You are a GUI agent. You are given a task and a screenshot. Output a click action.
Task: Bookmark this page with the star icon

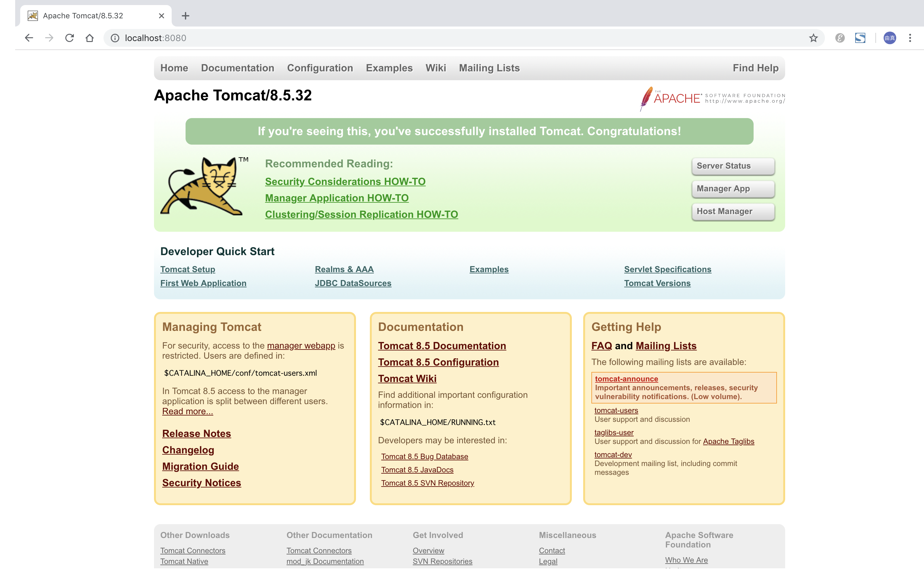click(813, 38)
